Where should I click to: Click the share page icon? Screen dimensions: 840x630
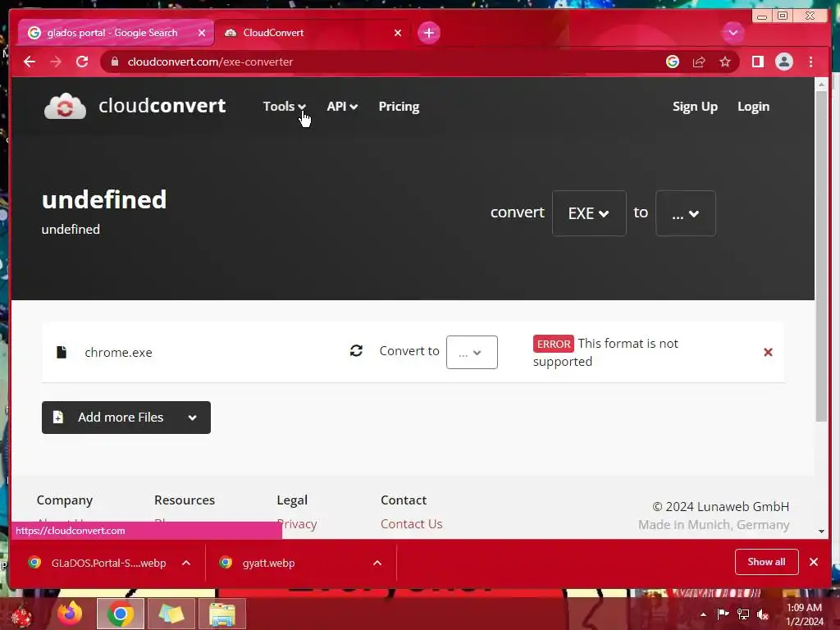tap(699, 62)
